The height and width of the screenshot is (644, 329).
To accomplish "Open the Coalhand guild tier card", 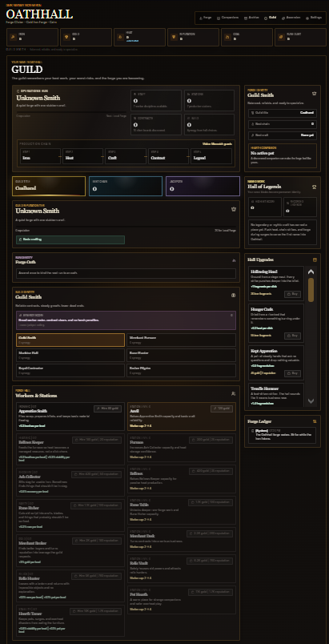I will [x=49, y=187].
